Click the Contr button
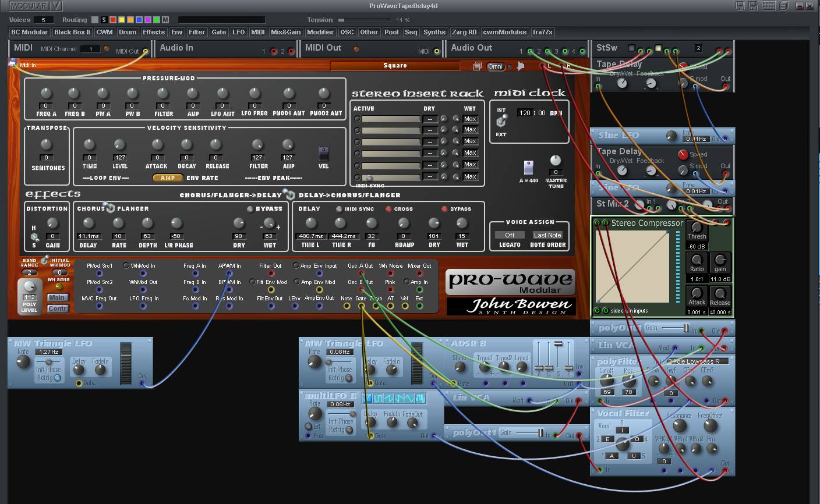Viewport: 820px width, 504px height. click(x=56, y=308)
